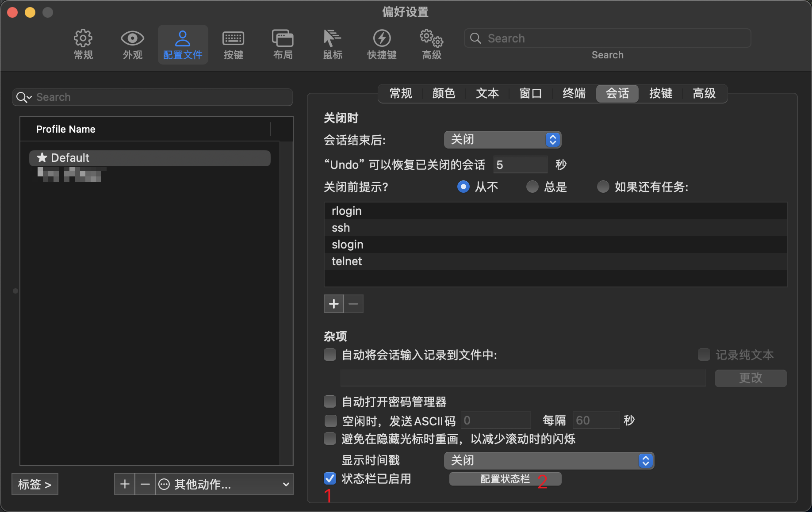Enable 自动打开密码管理器 checkbox
This screenshot has height=512, width=812.
(x=330, y=401)
